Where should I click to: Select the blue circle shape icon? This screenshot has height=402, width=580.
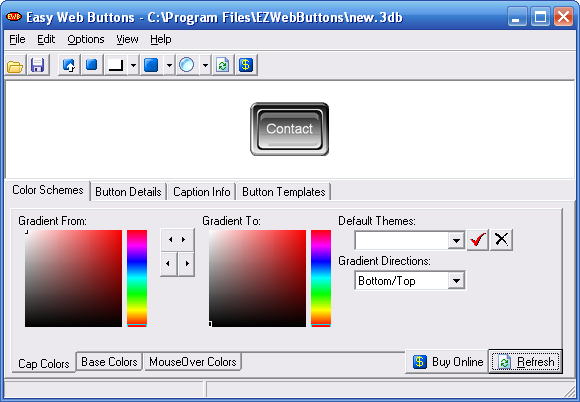pyautogui.click(x=186, y=65)
